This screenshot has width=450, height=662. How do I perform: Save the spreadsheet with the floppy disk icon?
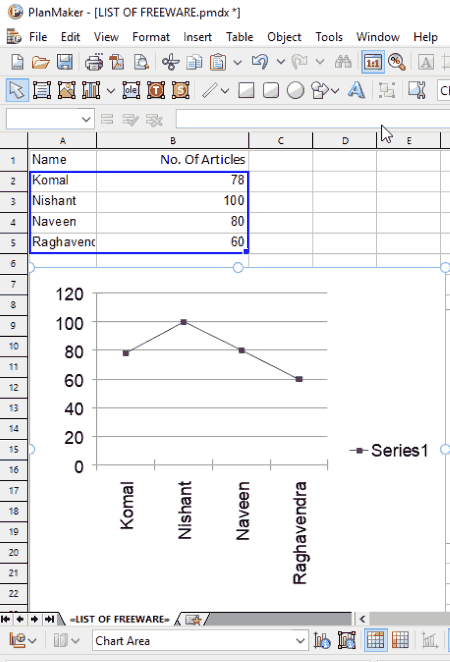click(x=65, y=62)
